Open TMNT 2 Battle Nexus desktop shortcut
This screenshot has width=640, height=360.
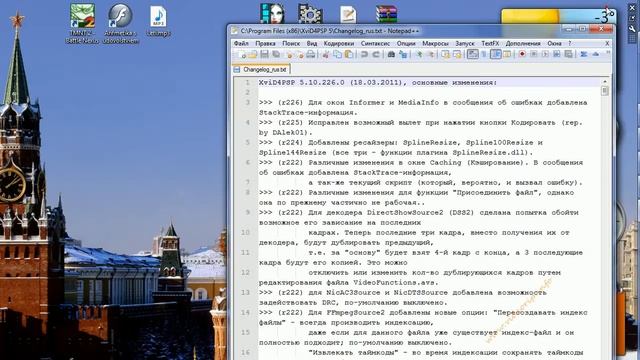coord(82,23)
